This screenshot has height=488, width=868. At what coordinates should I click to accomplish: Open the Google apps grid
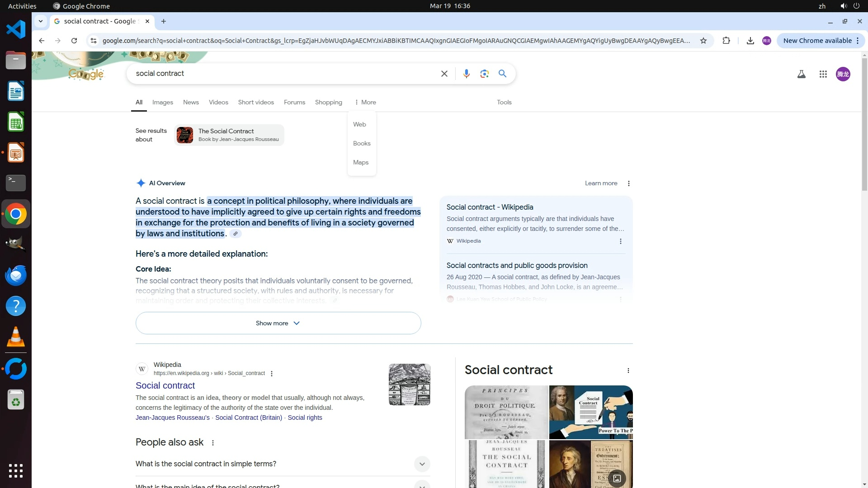click(823, 74)
